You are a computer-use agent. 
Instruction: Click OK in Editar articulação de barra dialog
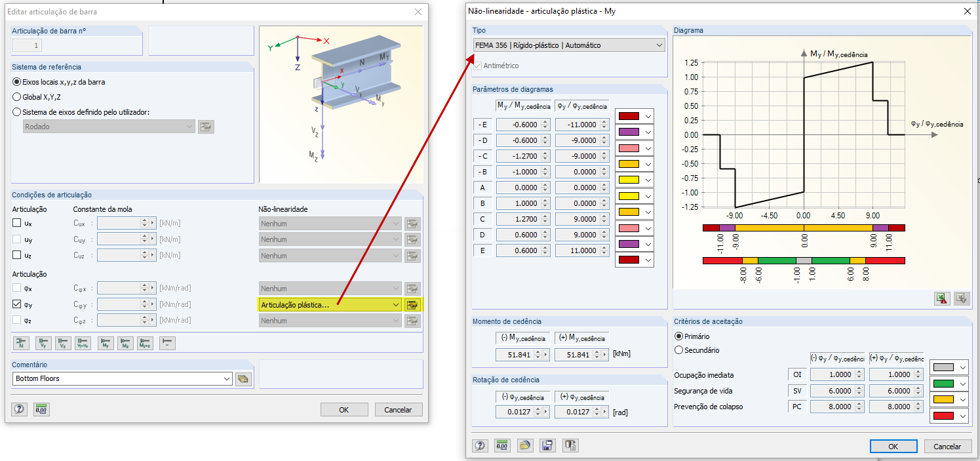click(x=344, y=410)
